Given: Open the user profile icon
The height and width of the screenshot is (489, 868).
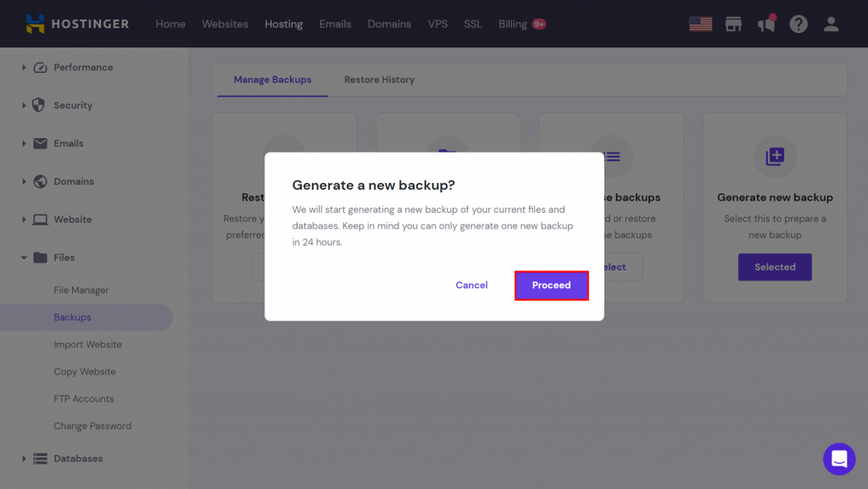Looking at the screenshot, I should click(831, 24).
